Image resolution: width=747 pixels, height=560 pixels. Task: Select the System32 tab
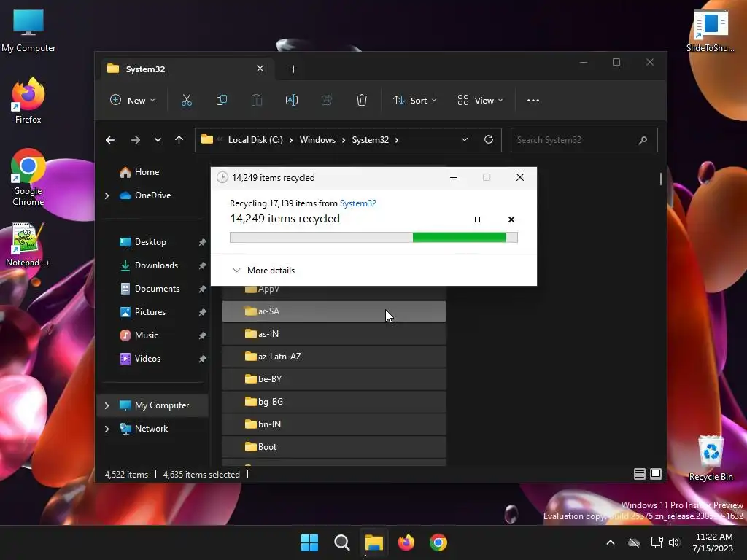(187, 69)
